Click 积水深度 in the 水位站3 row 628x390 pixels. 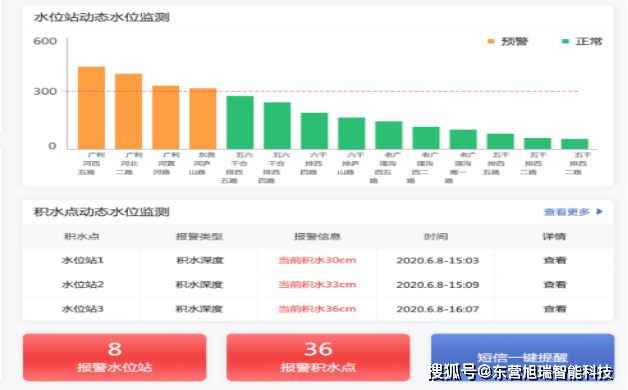tap(199, 309)
